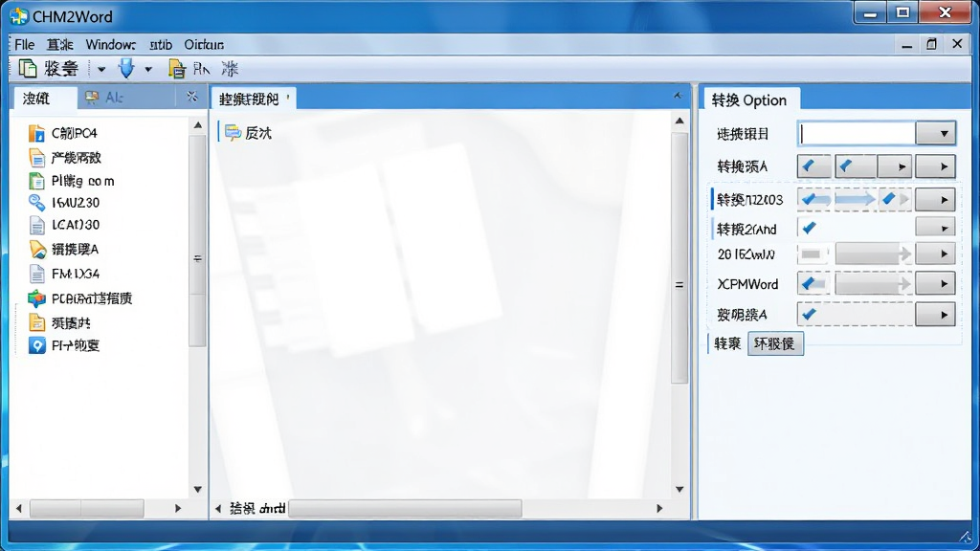The height and width of the screenshot is (551, 980).
Task: Expand arrow button of the XCPMWord row
Action: pos(936,284)
